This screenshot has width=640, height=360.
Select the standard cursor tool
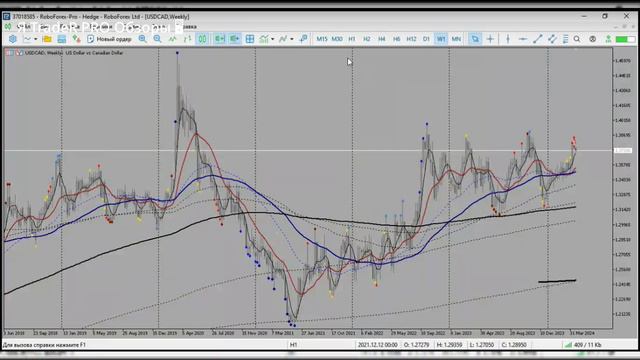475,39
